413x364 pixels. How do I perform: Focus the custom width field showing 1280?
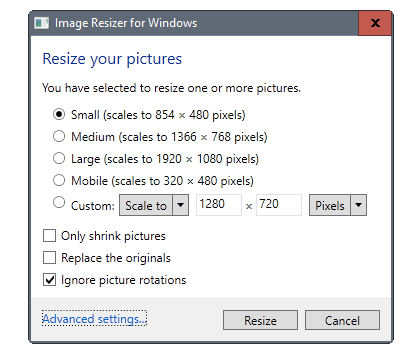219,205
